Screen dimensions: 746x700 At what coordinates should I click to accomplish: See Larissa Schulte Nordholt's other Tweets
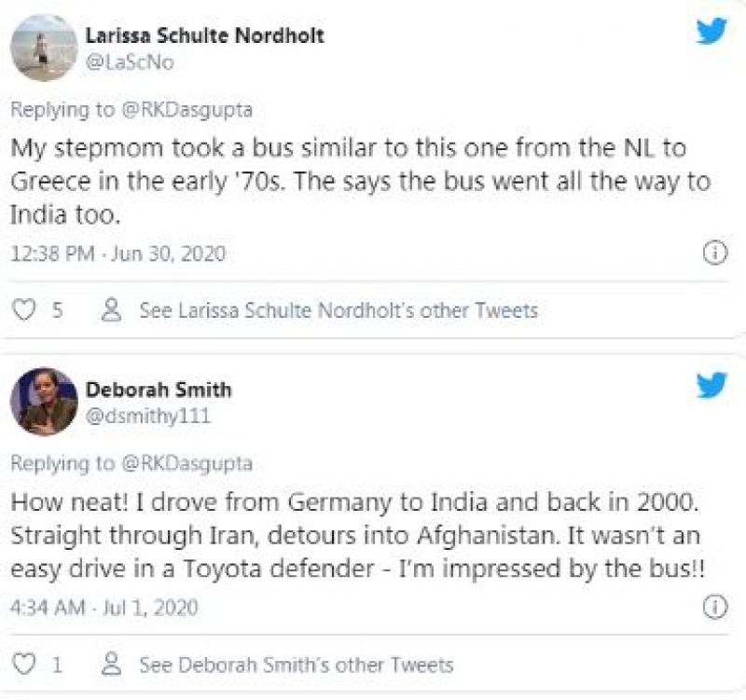click(338, 310)
